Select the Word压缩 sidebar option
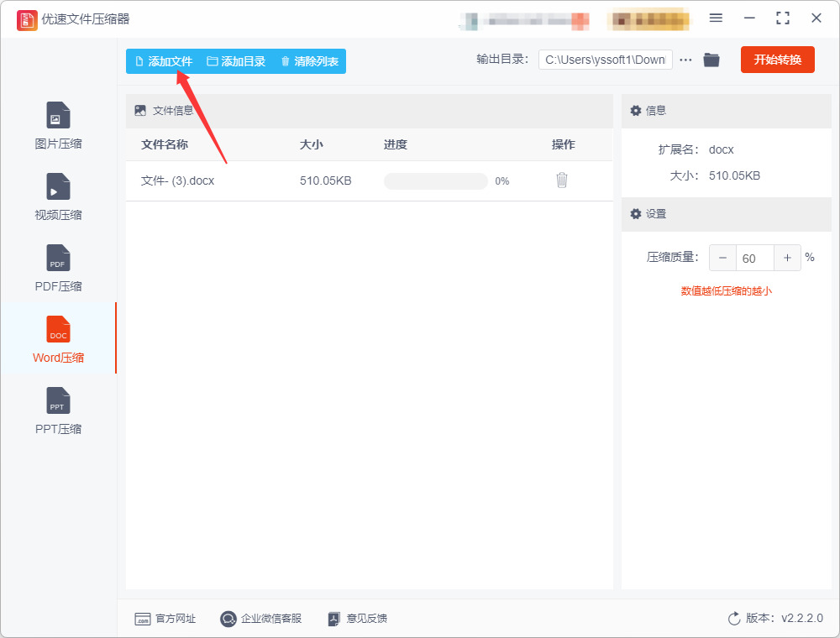This screenshot has height=638, width=840. pos(58,339)
